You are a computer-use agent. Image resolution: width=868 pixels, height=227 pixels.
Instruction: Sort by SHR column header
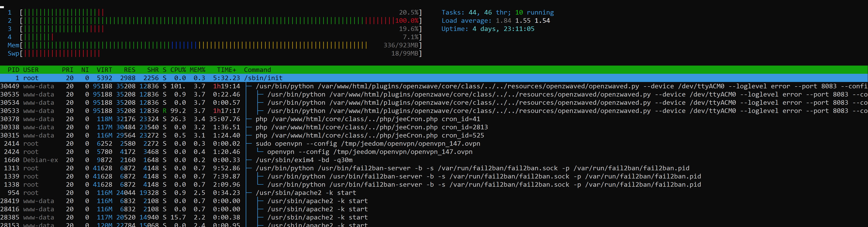[153, 70]
